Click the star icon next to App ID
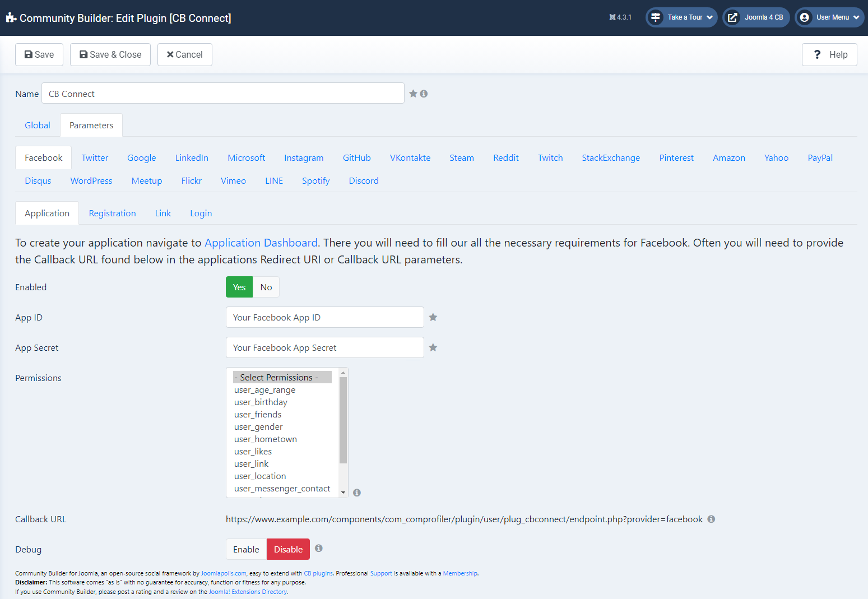 coord(433,317)
